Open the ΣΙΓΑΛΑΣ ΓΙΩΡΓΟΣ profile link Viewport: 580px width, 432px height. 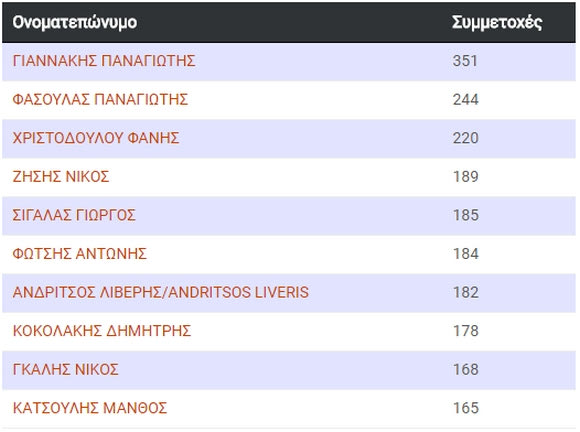click(74, 215)
